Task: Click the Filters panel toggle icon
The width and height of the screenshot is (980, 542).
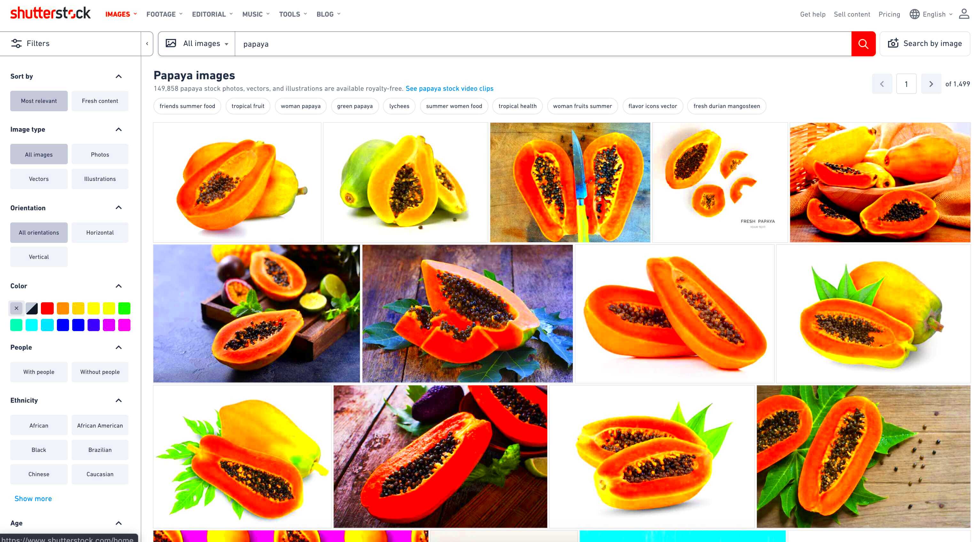Action: tap(146, 43)
